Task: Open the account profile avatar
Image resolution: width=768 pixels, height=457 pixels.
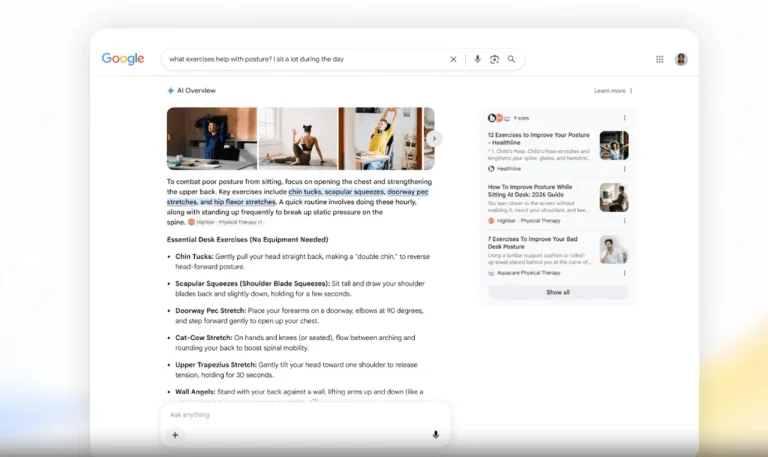Action: [681, 59]
